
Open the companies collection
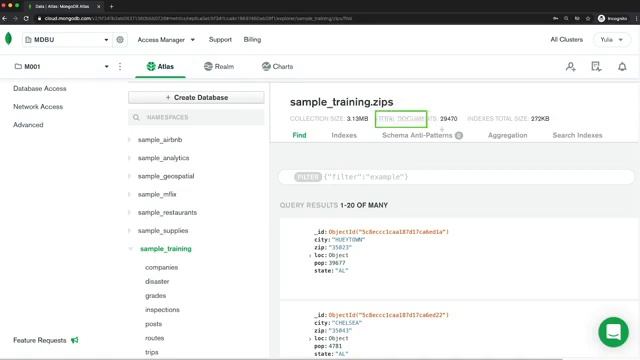pyautogui.click(x=162, y=267)
